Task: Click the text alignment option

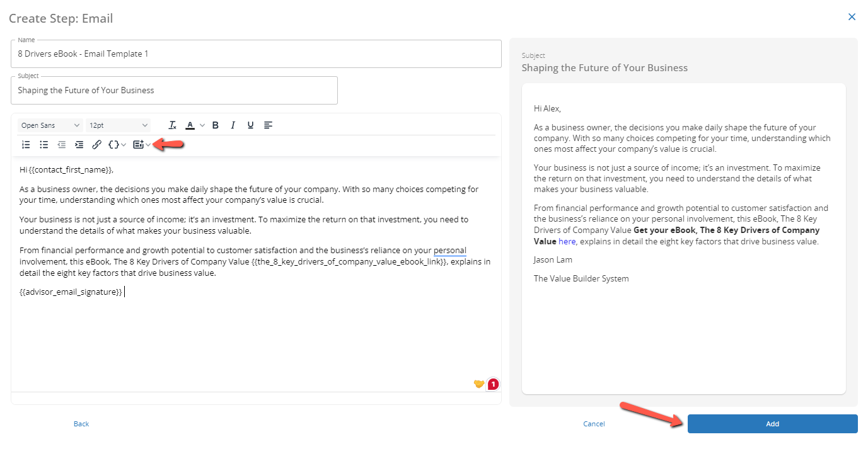Action: pyautogui.click(x=268, y=125)
